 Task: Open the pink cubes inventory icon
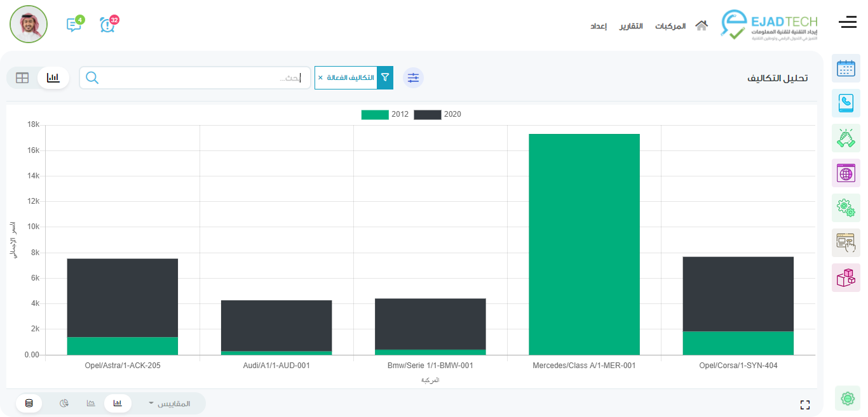846,277
